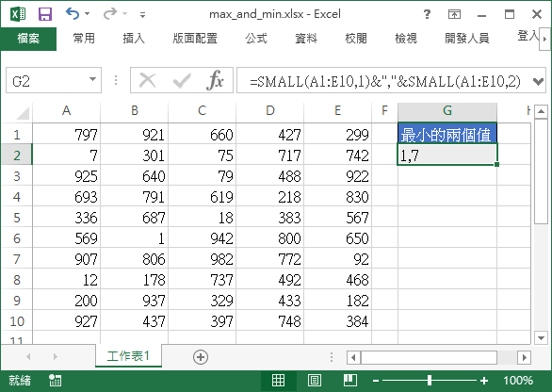Select the G1 header cell 最小的兩個值
This screenshot has height=392, width=552.
tap(447, 134)
